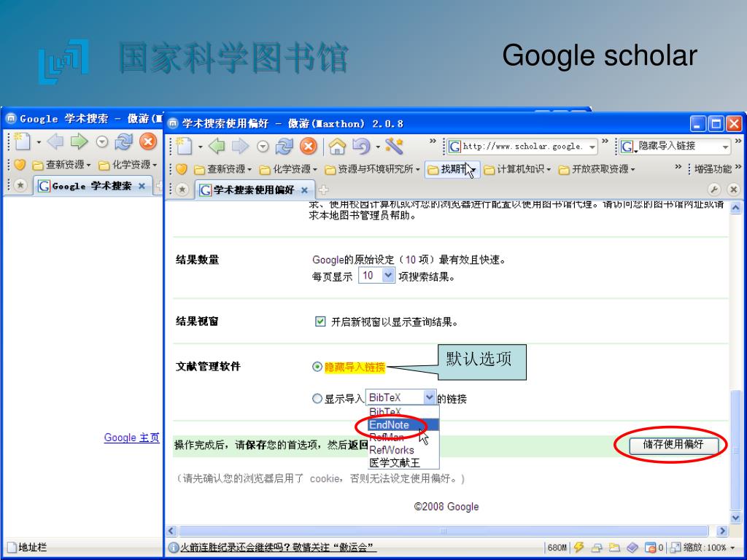Click the red Stop icon in preferences window toolbar
This screenshot has height=560, width=747.
[309, 146]
